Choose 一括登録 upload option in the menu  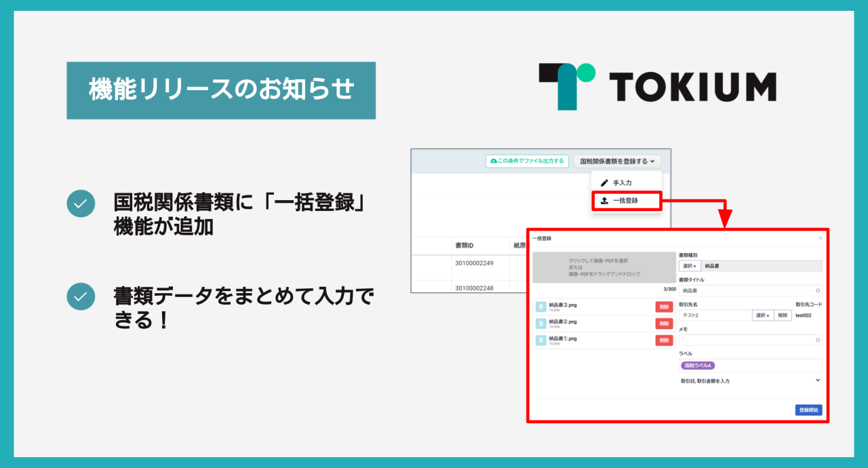[x=626, y=200]
